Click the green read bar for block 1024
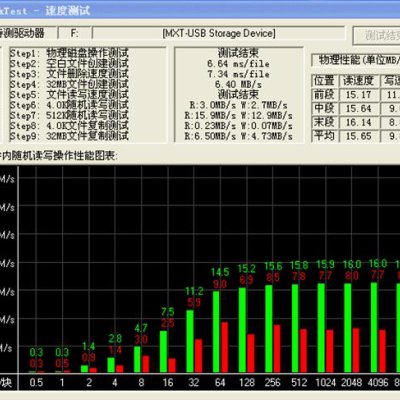The image size is (400, 400). click(321, 328)
